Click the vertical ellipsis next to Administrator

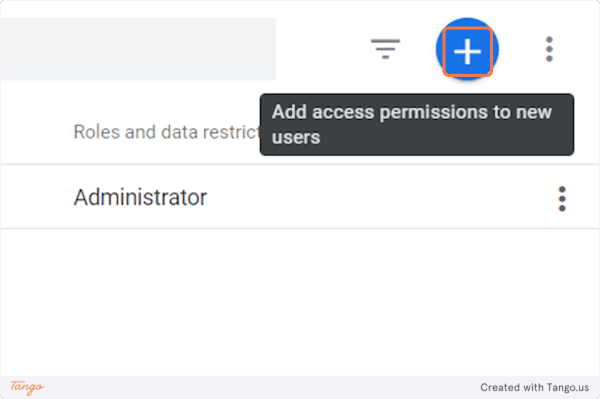tap(562, 199)
